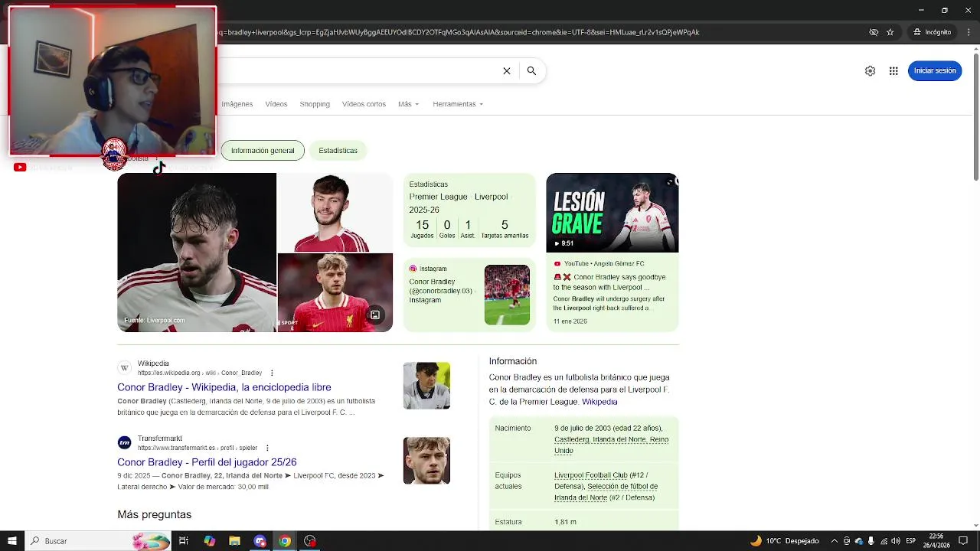The image size is (980, 551).
Task: Open the Windows Start menu
Action: pyautogui.click(x=12, y=541)
